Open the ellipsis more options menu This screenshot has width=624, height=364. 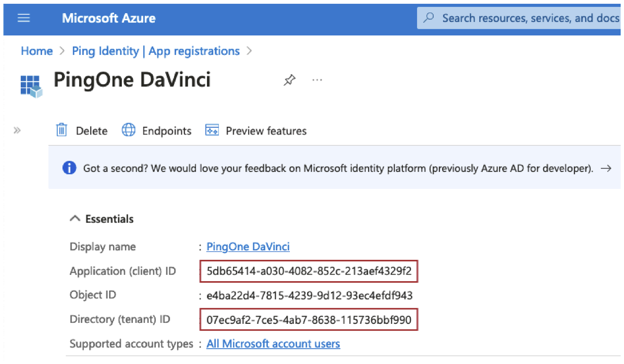pos(317,80)
